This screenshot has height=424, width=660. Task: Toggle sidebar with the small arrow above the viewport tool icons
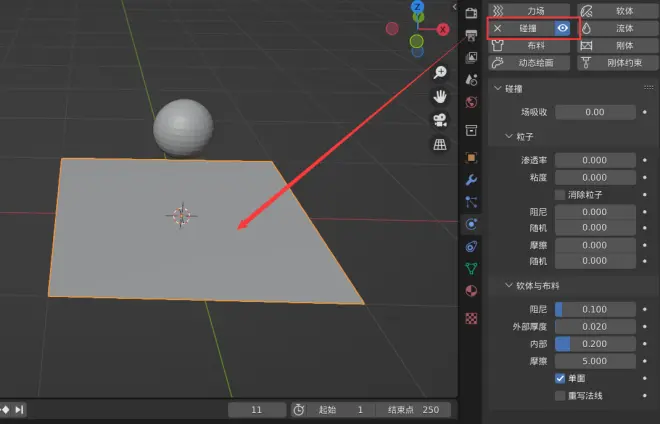pyautogui.click(x=454, y=7)
